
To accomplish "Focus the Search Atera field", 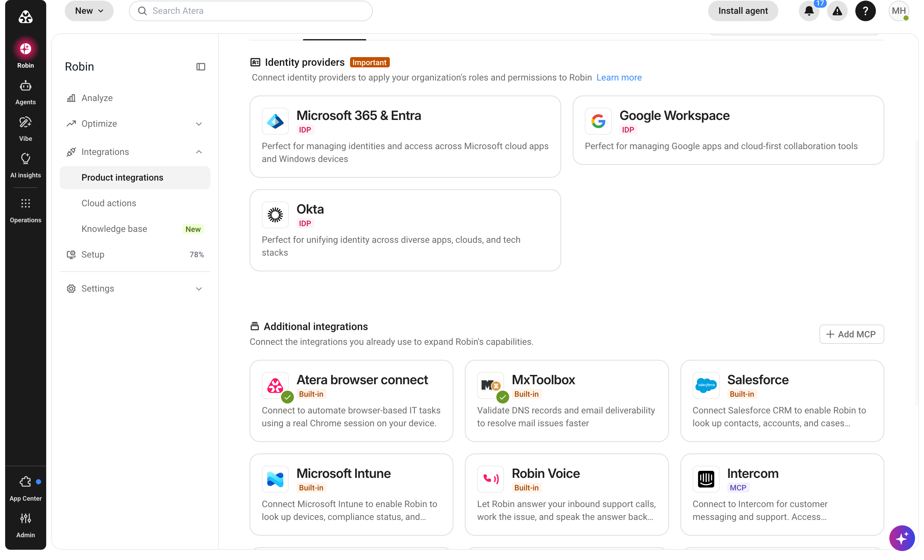I will pyautogui.click(x=251, y=11).
